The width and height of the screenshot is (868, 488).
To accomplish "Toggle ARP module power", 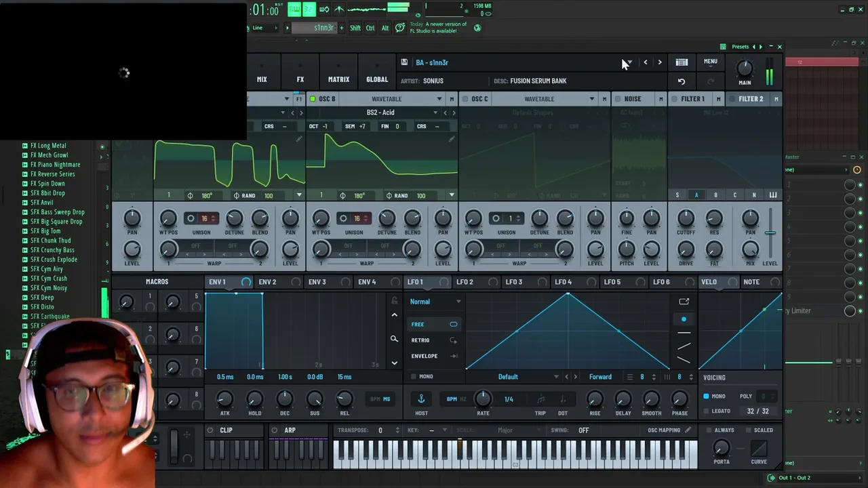I will click(x=274, y=430).
